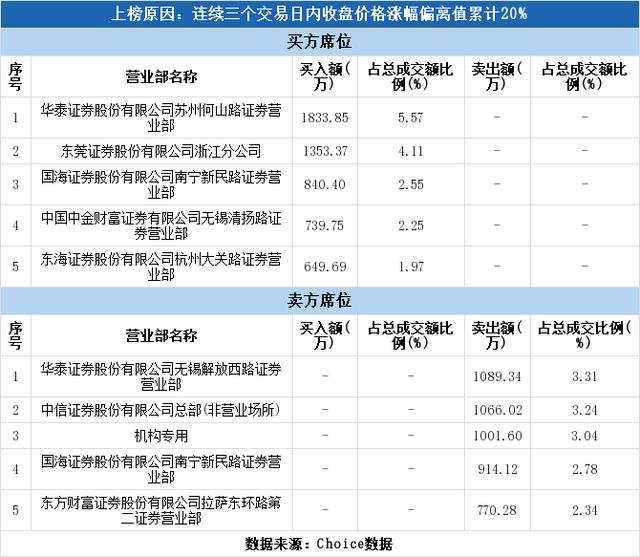This screenshot has width=640, height=557.
Task: Select buy amount 1353.37
Action: (325, 151)
